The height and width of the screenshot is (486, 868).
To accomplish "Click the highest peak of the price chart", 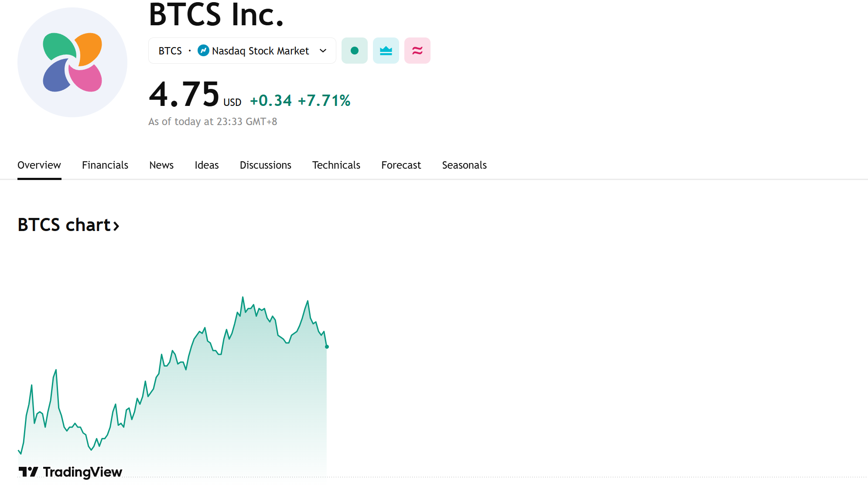I will tap(243, 298).
